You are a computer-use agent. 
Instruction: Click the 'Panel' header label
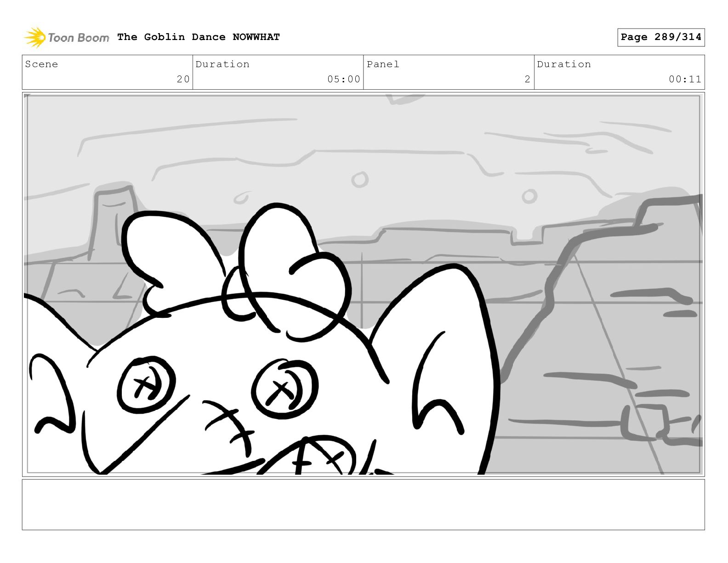coord(383,64)
